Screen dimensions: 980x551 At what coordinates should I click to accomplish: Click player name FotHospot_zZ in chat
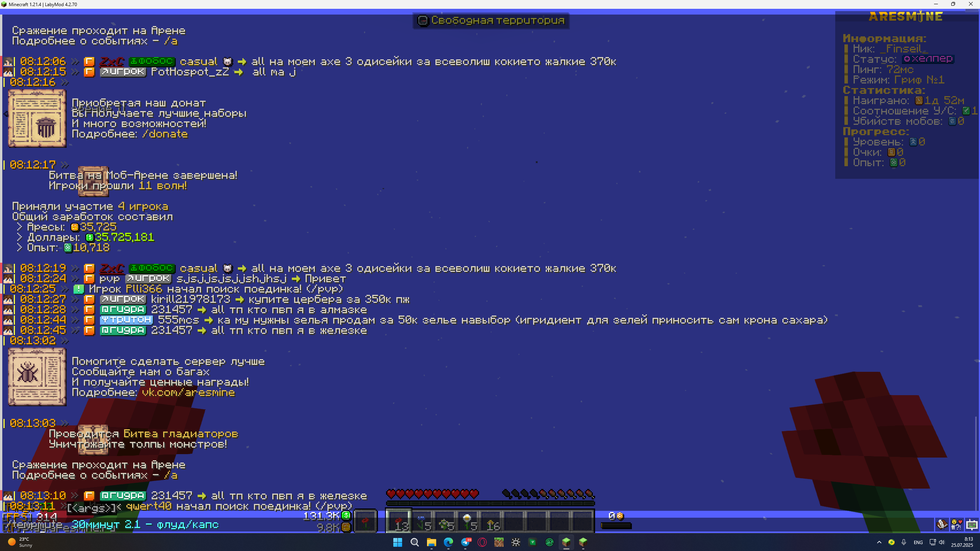pos(190,72)
